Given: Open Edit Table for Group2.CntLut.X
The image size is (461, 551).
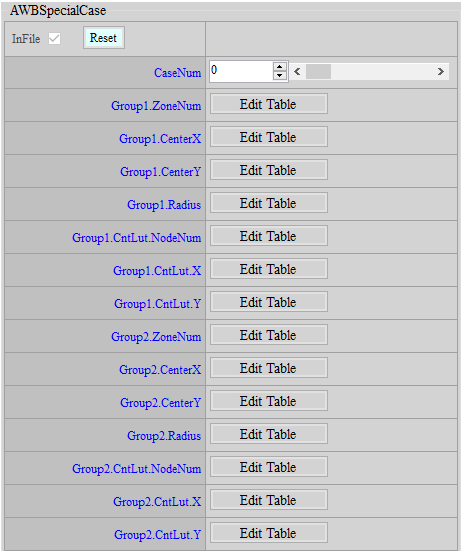Looking at the screenshot, I should point(269,500).
